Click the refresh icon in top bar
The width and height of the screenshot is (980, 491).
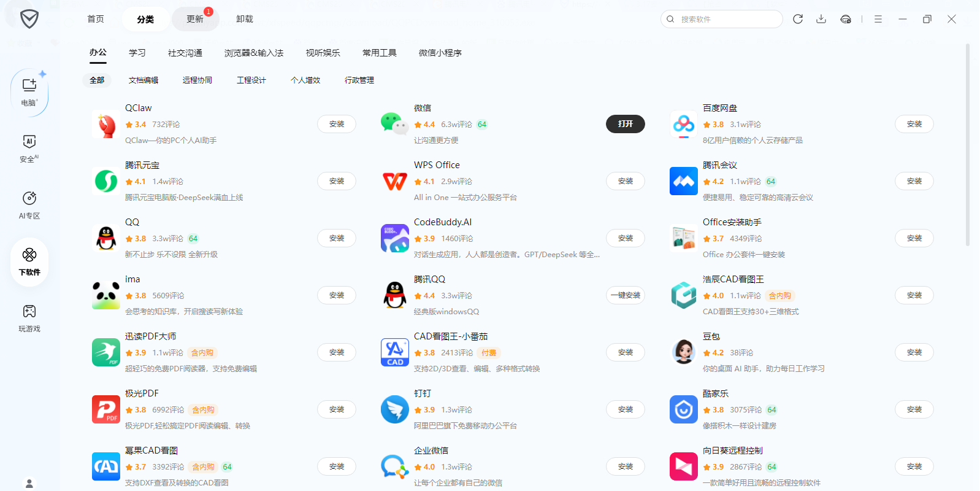(x=798, y=19)
